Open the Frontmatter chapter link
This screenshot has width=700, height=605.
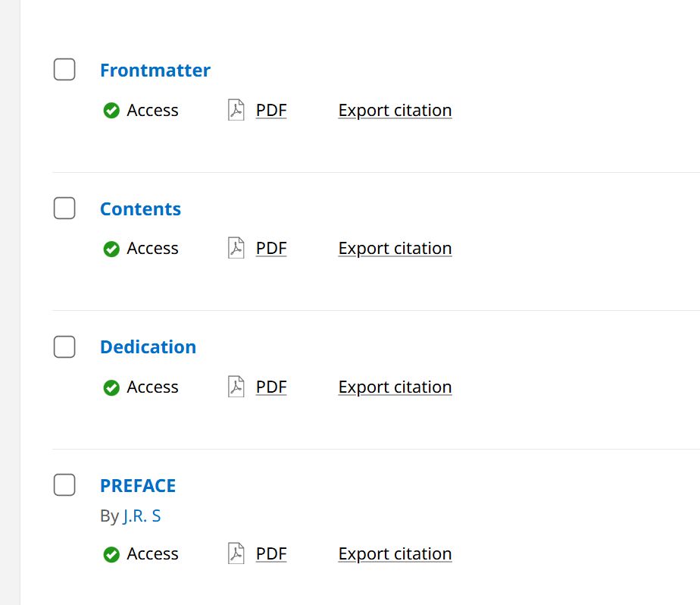tap(155, 71)
